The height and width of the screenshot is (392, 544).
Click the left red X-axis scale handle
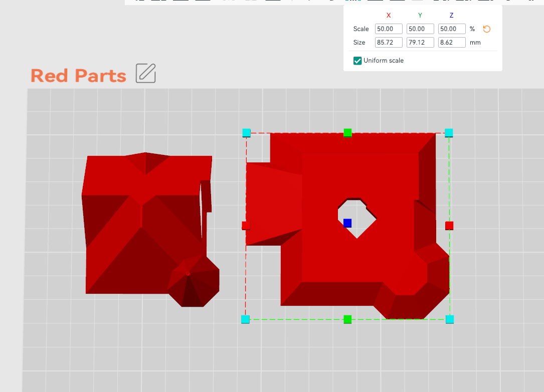click(246, 226)
